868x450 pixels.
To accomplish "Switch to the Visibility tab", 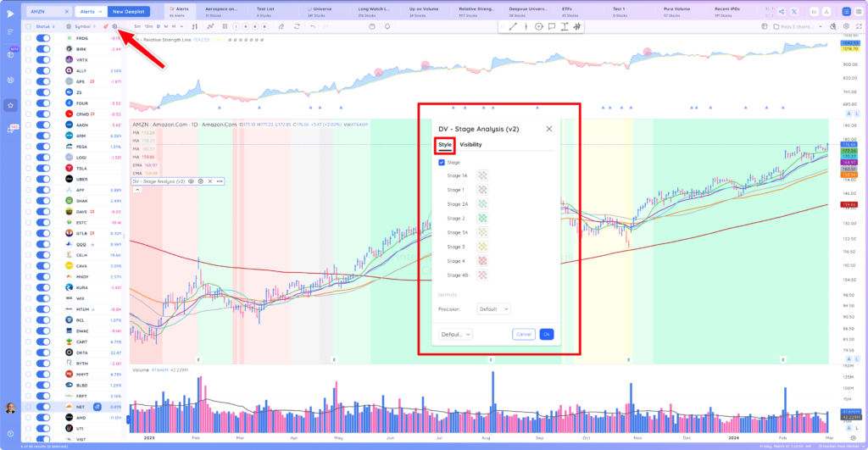I will pyautogui.click(x=470, y=144).
